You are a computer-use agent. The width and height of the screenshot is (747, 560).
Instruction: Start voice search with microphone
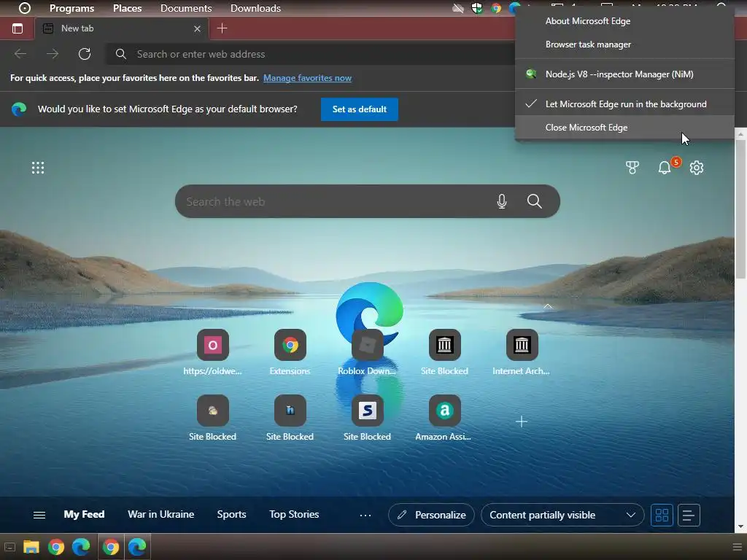[502, 201]
